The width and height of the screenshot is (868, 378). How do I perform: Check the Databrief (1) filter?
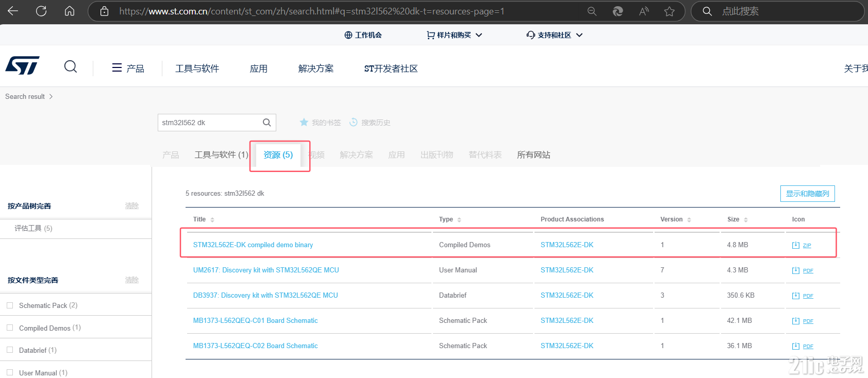10,350
